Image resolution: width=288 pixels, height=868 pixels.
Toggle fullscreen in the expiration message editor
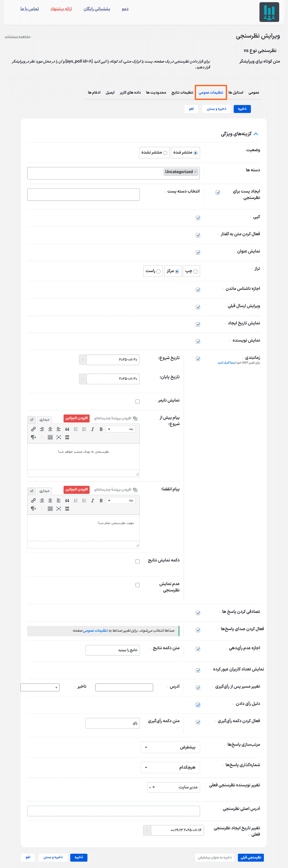point(59,508)
